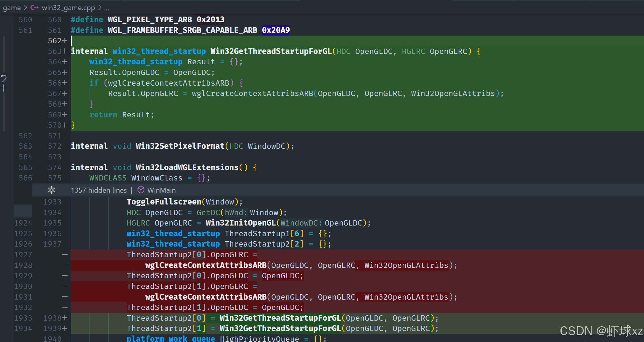This screenshot has height=342, width=644.
Task: Click the unfold hidden lines arrows icon
Action: (x=52, y=190)
